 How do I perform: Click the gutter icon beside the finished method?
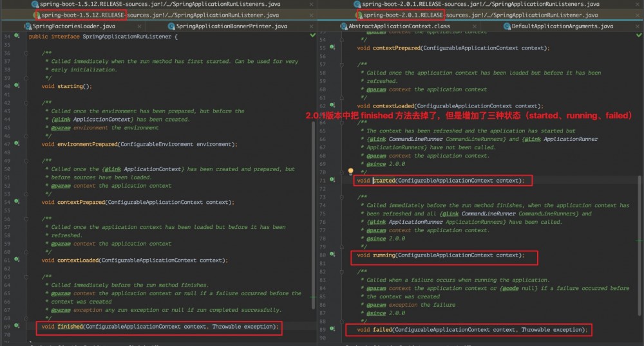17,326
